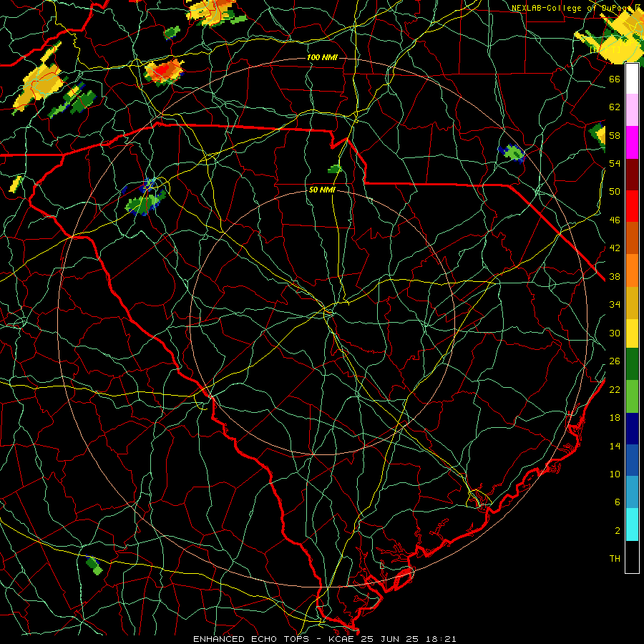Click the gold swatch in the color scale

[632, 303]
